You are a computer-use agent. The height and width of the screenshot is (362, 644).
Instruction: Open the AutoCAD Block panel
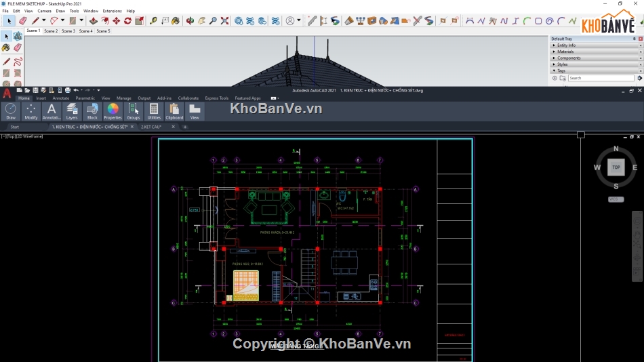click(92, 111)
